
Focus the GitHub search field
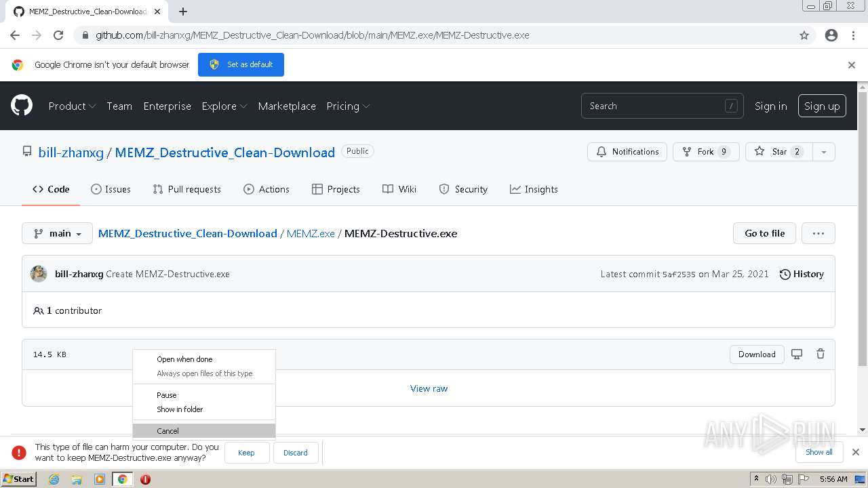coord(663,106)
